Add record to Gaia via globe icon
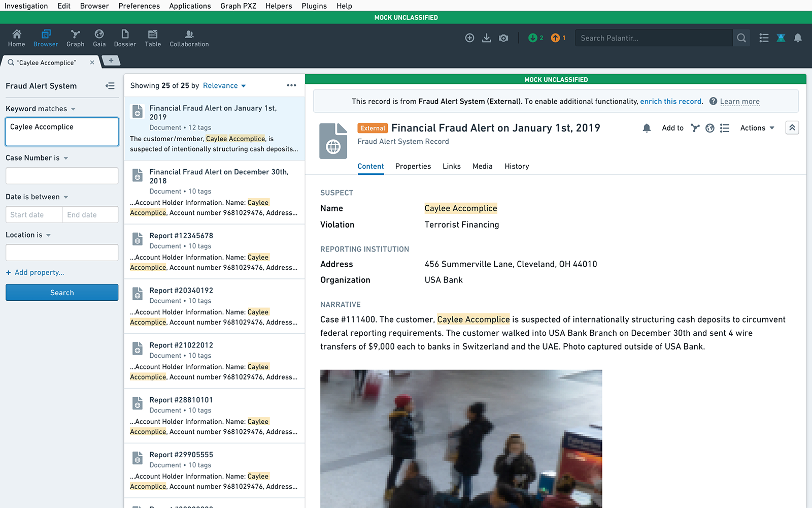 (x=710, y=128)
